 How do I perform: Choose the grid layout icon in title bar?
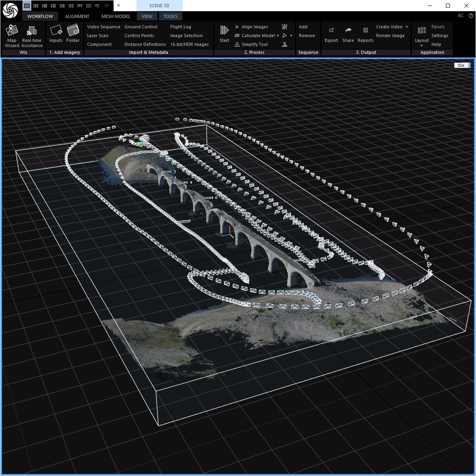tap(88, 6)
